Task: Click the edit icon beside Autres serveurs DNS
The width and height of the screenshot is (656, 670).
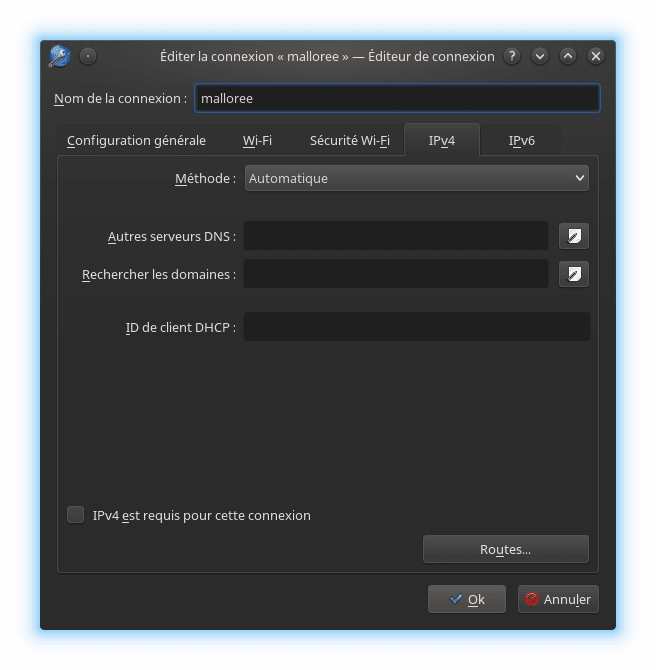Action: (574, 236)
